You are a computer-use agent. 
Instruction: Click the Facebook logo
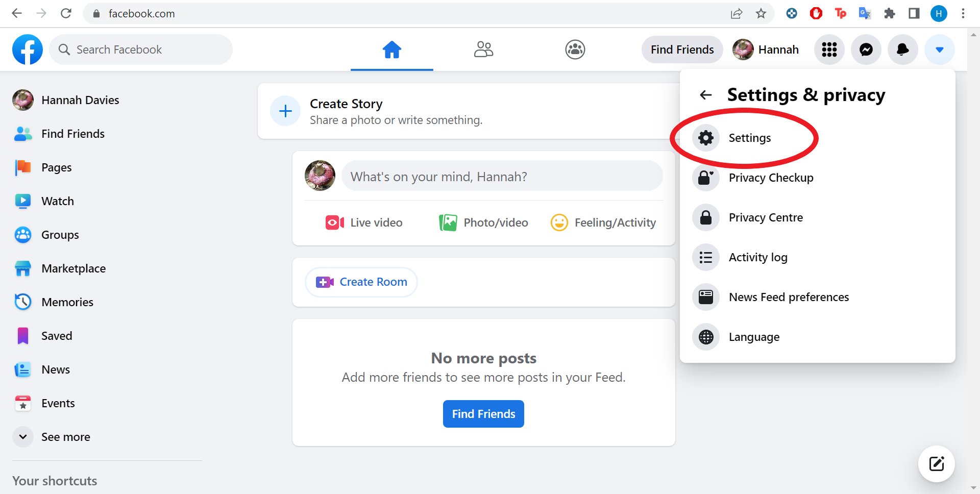(28, 50)
